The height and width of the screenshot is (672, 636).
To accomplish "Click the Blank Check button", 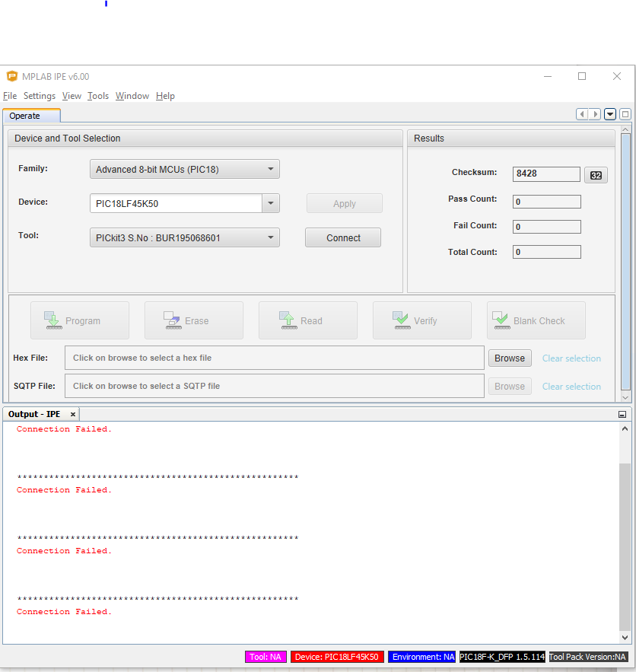I will (x=536, y=320).
